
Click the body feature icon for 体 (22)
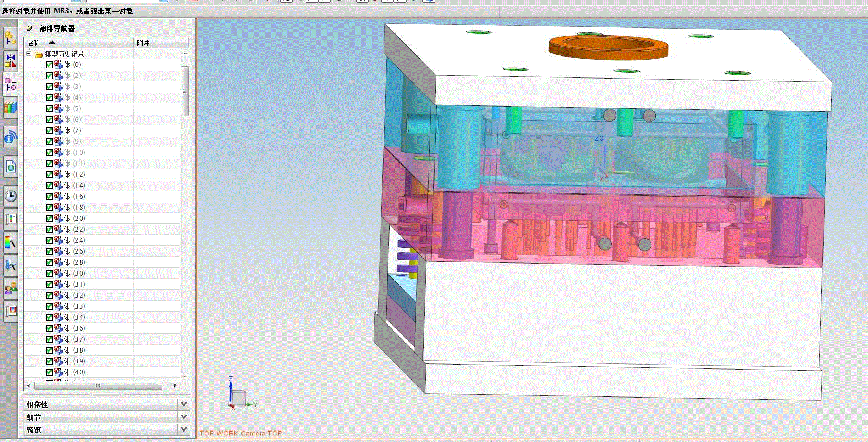pos(58,230)
